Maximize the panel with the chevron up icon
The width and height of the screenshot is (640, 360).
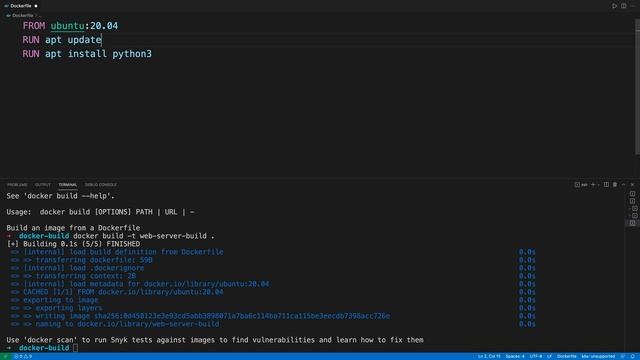(624, 185)
